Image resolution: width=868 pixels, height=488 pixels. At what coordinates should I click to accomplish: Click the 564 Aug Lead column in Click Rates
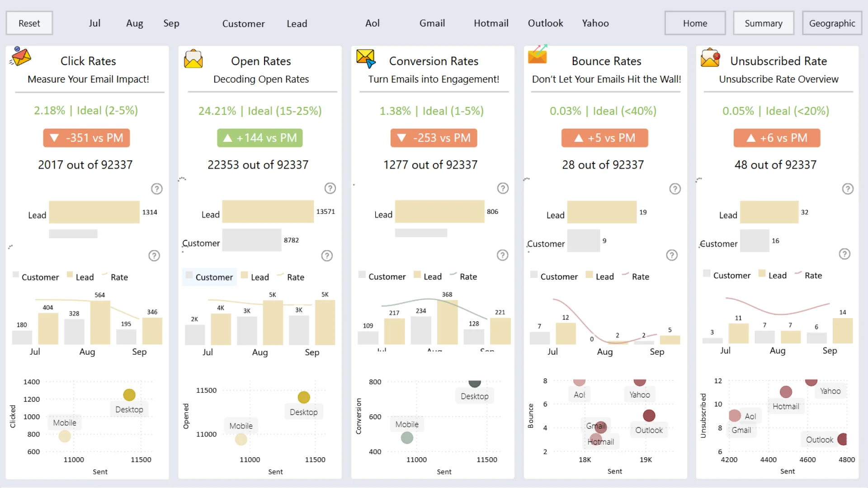pos(100,322)
